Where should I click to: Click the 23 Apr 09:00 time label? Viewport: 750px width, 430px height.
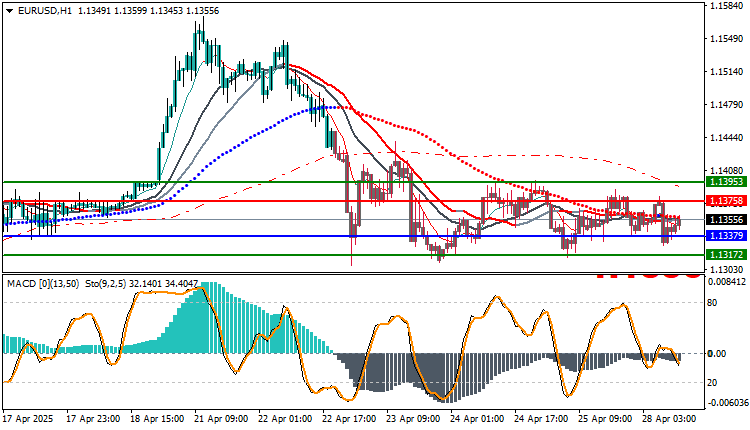pyautogui.click(x=413, y=419)
